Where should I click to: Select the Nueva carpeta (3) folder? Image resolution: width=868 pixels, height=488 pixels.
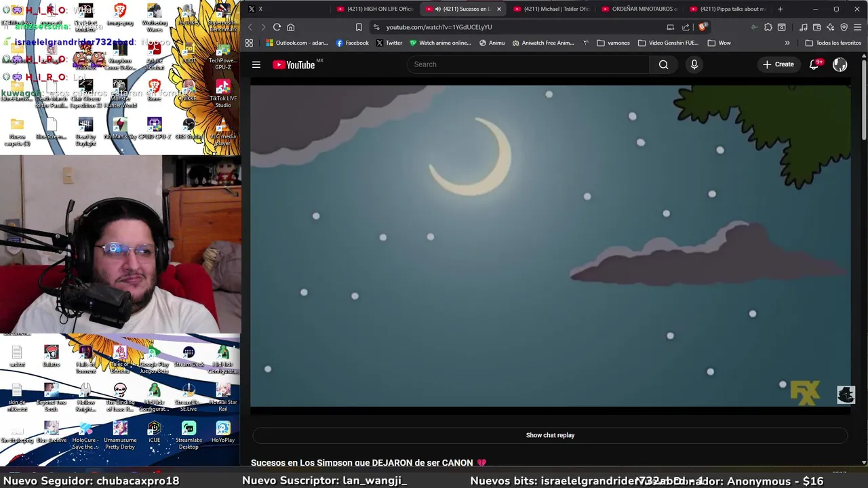17,131
